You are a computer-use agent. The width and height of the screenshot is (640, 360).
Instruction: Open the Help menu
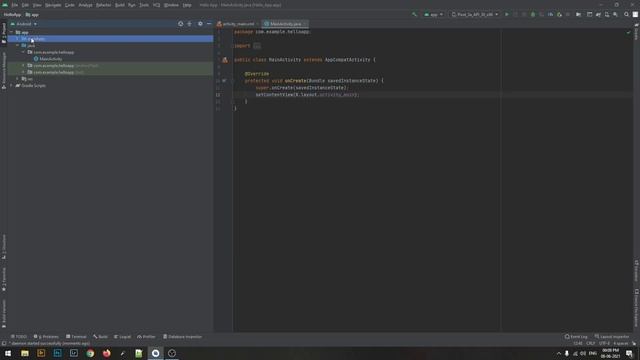click(x=187, y=5)
